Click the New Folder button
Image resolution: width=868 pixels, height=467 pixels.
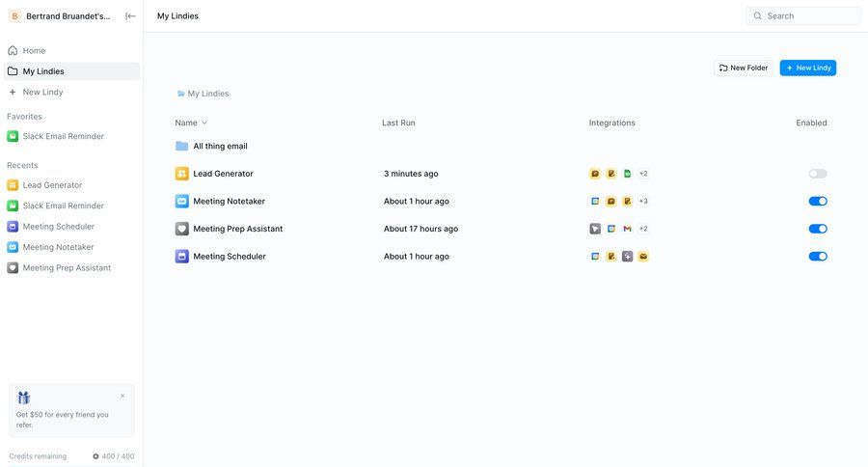pyautogui.click(x=743, y=68)
